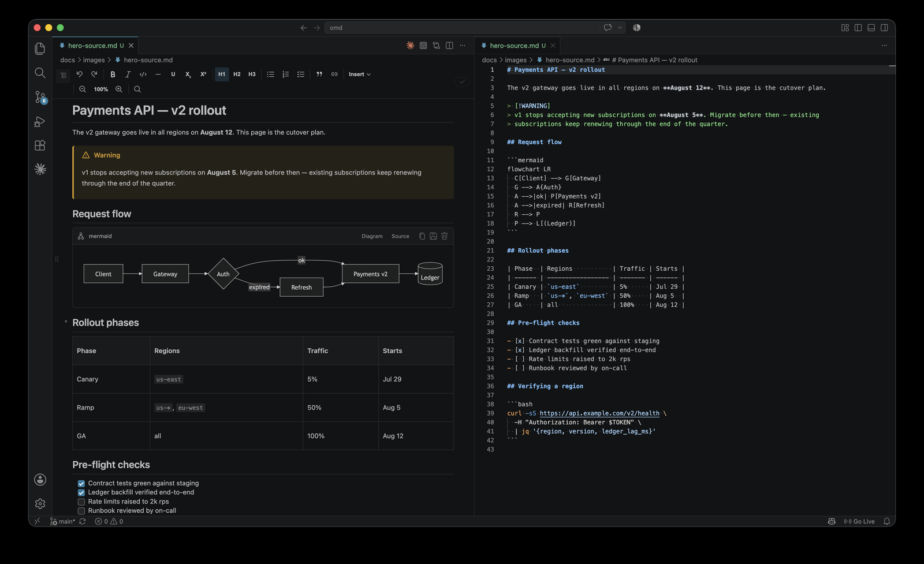Viewport: 924px width, 564px height.
Task: Check 'Runbook reviewed by on-call'
Action: pyautogui.click(x=81, y=511)
